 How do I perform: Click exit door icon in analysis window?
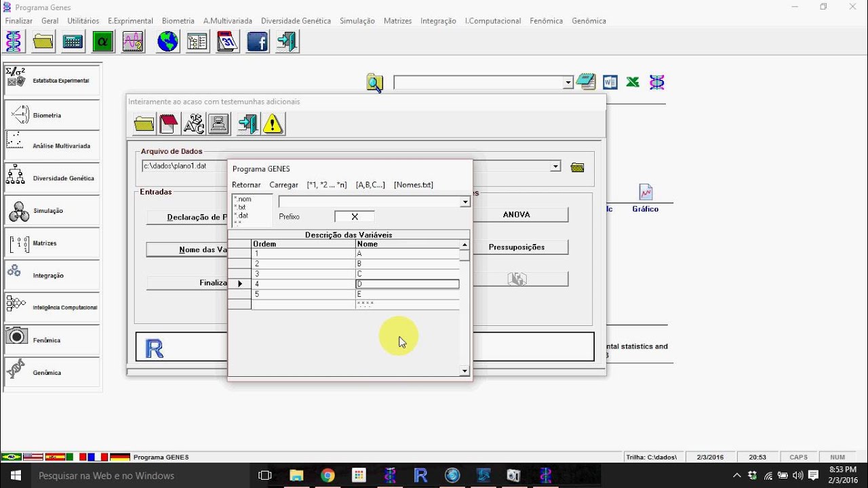click(248, 124)
